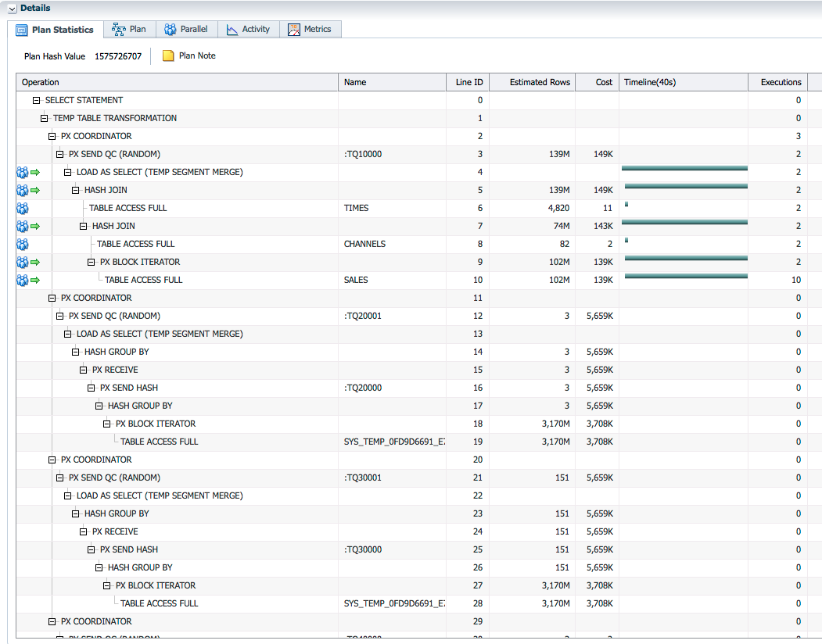822x644 pixels.
Task: Open the Activity tab
Action: pyautogui.click(x=248, y=30)
